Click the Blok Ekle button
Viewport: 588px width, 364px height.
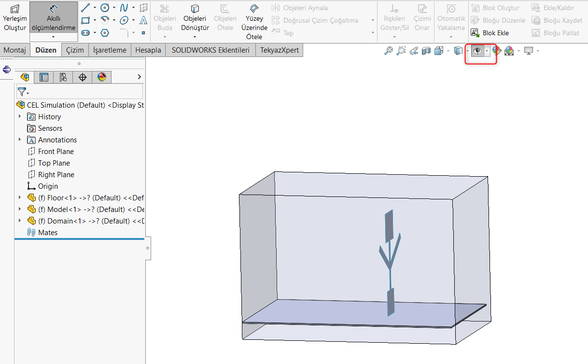(x=490, y=33)
